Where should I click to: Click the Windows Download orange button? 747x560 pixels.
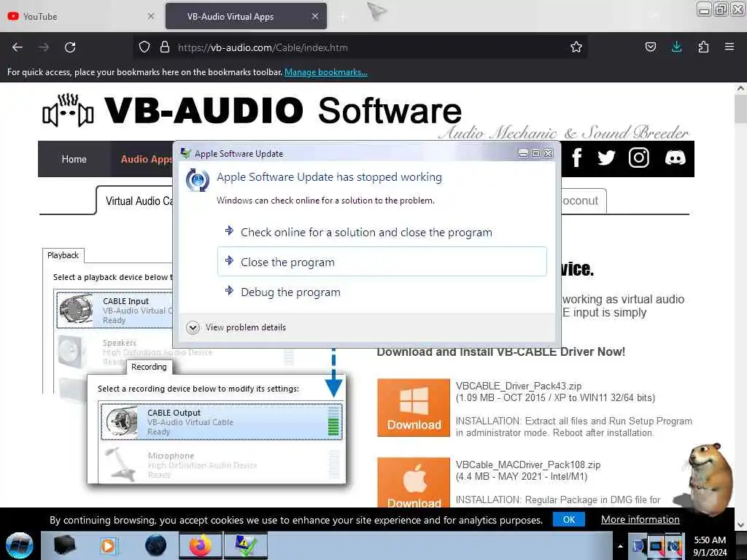414,408
